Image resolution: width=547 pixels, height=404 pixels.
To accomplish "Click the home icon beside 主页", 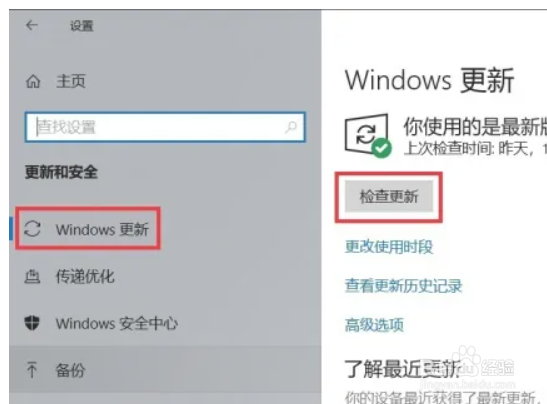I will pos(33,81).
